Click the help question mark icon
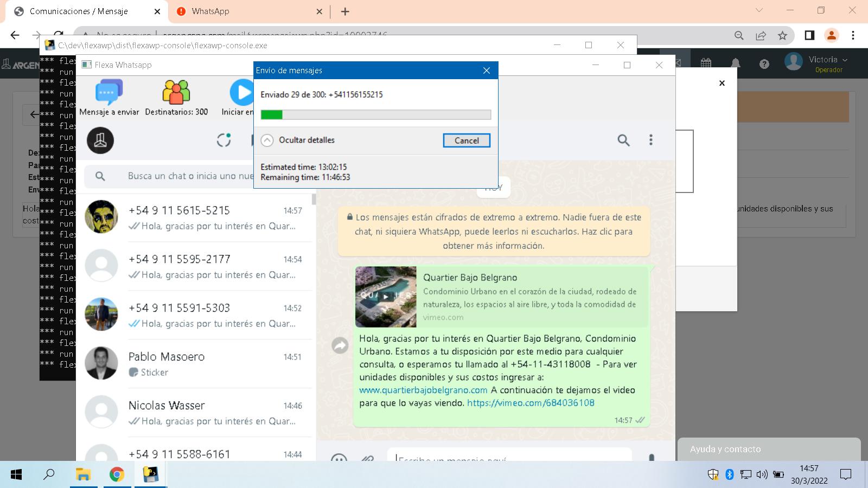Image resolution: width=868 pixels, height=488 pixels. point(764,64)
